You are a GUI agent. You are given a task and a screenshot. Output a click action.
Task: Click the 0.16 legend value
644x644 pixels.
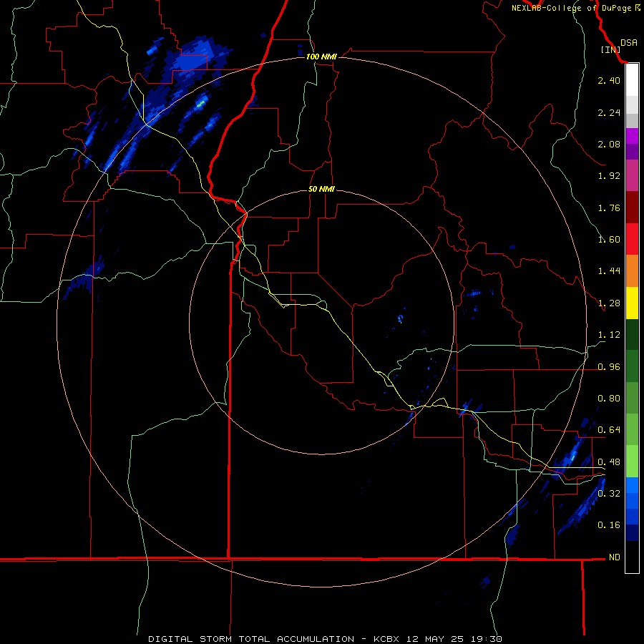(x=609, y=525)
